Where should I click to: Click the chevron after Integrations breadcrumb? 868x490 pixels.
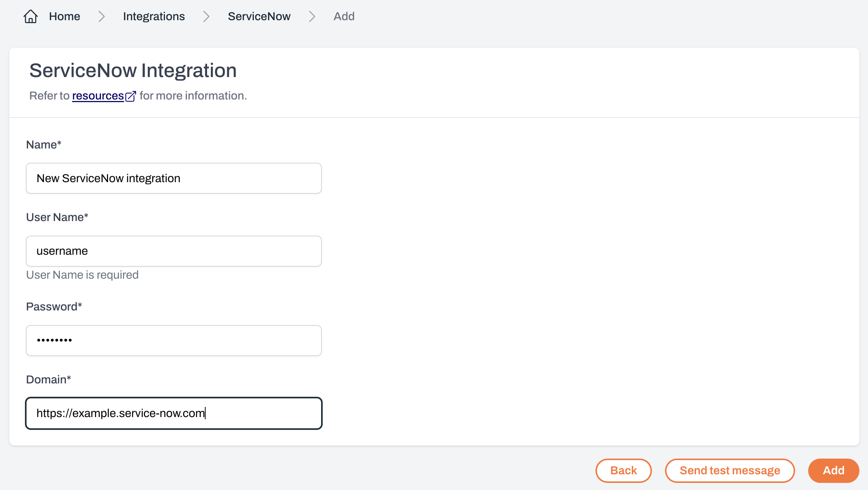point(206,16)
